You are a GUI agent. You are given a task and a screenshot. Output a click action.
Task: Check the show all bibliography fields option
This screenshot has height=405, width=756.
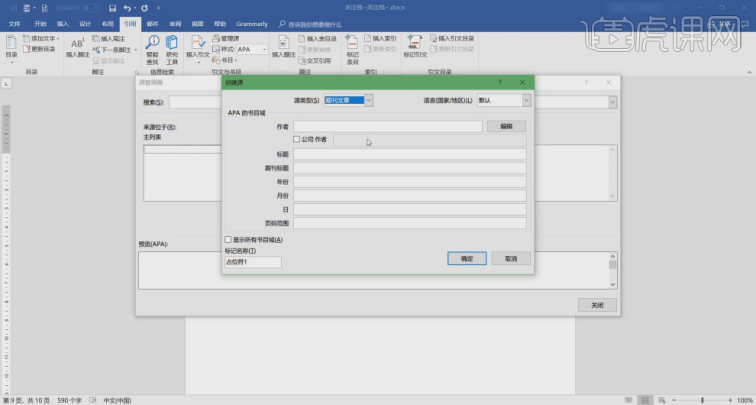pos(228,240)
